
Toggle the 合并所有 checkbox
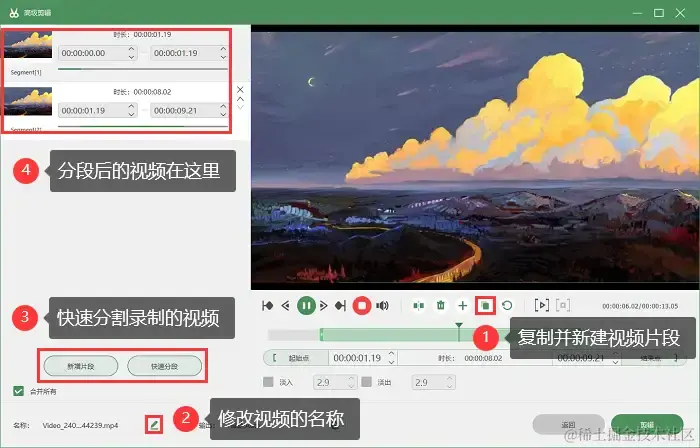tap(18, 391)
